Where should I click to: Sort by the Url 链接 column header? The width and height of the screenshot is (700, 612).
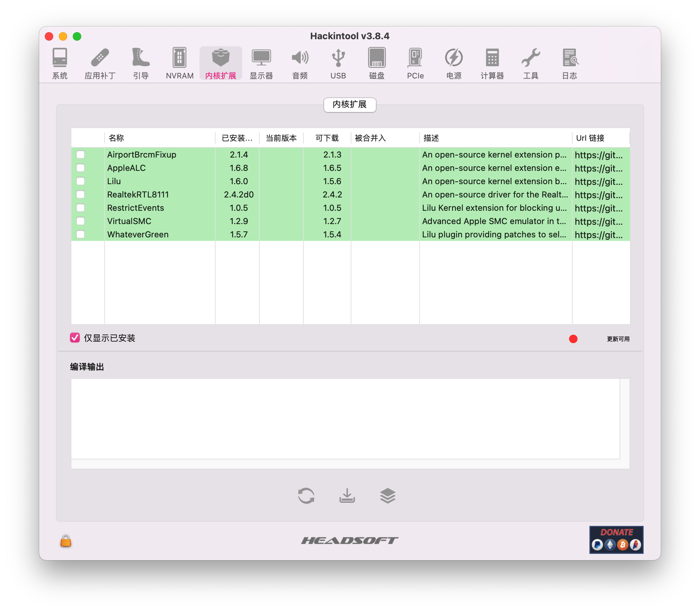(x=601, y=138)
